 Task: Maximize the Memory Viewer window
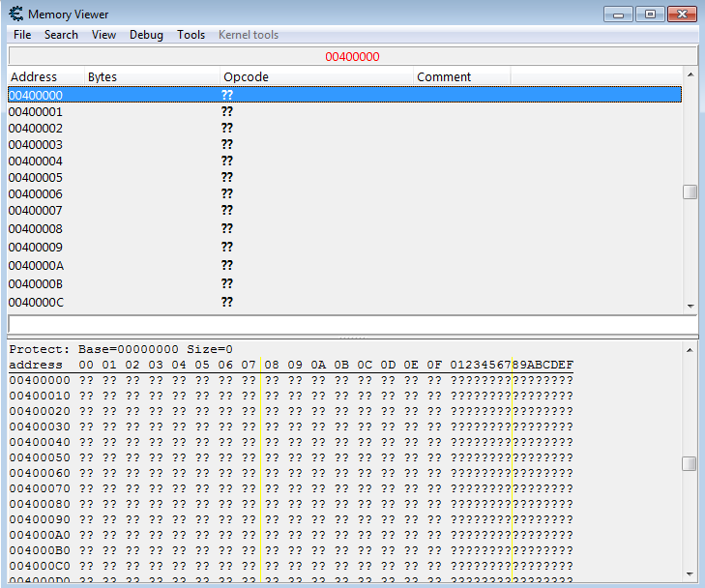pos(650,15)
